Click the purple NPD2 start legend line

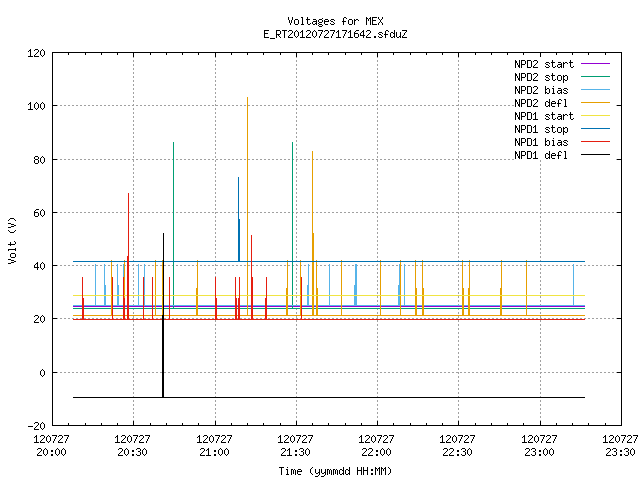[595, 64]
